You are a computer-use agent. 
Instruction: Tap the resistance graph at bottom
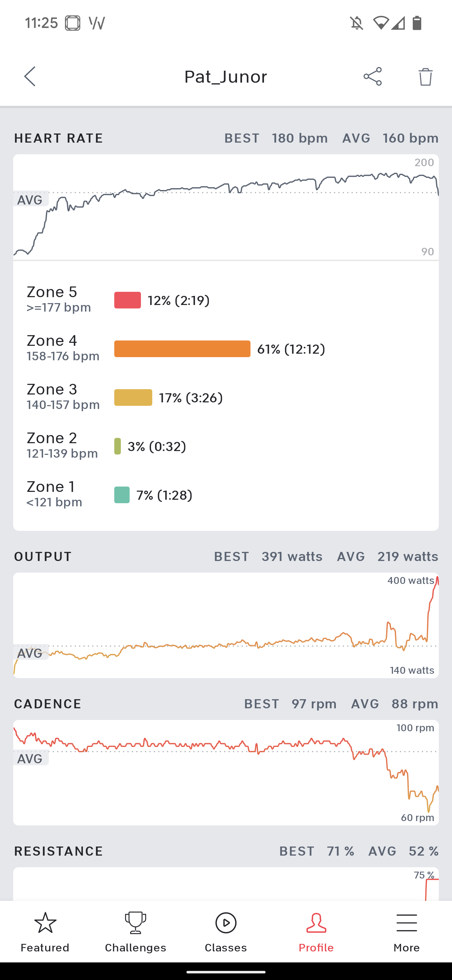point(226,884)
